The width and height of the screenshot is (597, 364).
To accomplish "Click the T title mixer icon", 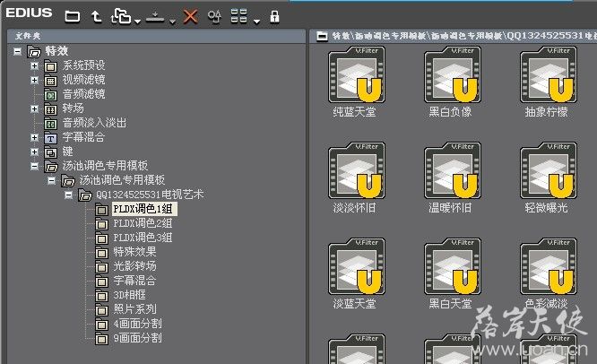I will click(50, 138).
